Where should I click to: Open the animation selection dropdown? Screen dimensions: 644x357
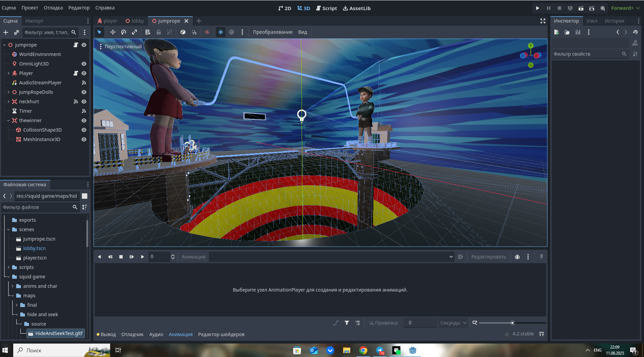pyautogui.click(x=332, y=257)
